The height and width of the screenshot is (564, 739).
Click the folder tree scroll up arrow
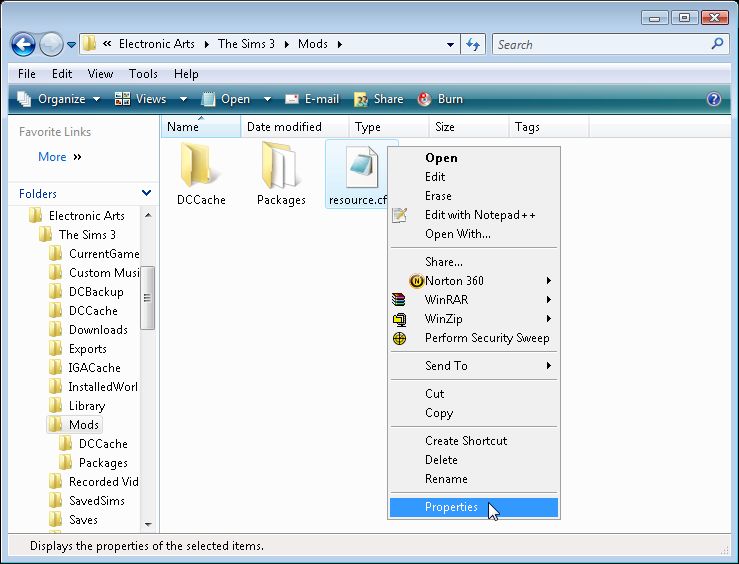point(148,215)
